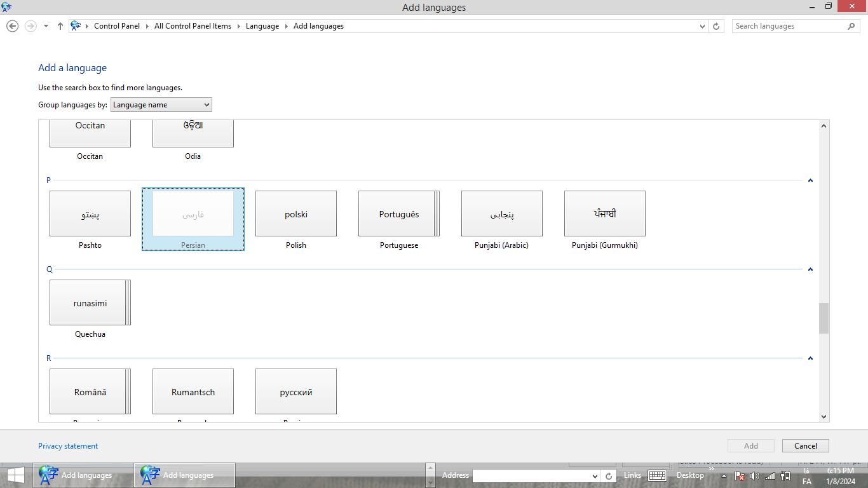
Task: Go up one level with Up arrow
Action: click(60, 26)
